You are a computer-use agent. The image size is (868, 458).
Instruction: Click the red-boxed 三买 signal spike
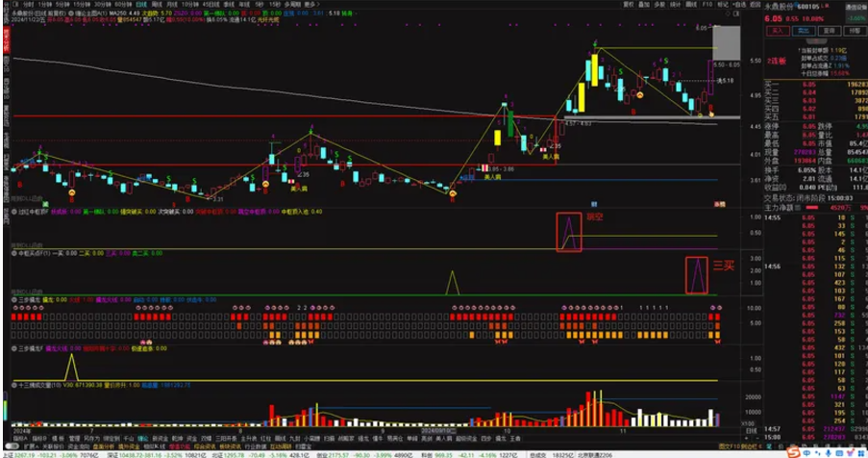[696, 275]
